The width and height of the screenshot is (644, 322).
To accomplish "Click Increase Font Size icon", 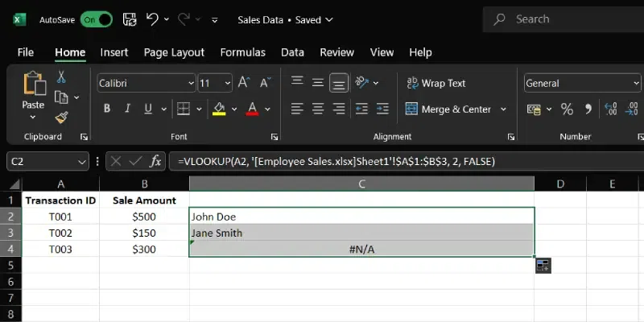I will [245, 83].
